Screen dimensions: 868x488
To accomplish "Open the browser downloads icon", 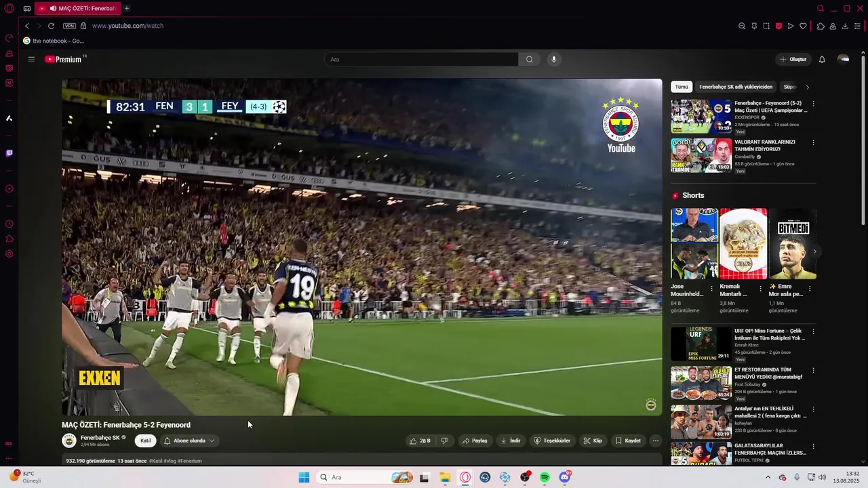I will tap(845, 26).
